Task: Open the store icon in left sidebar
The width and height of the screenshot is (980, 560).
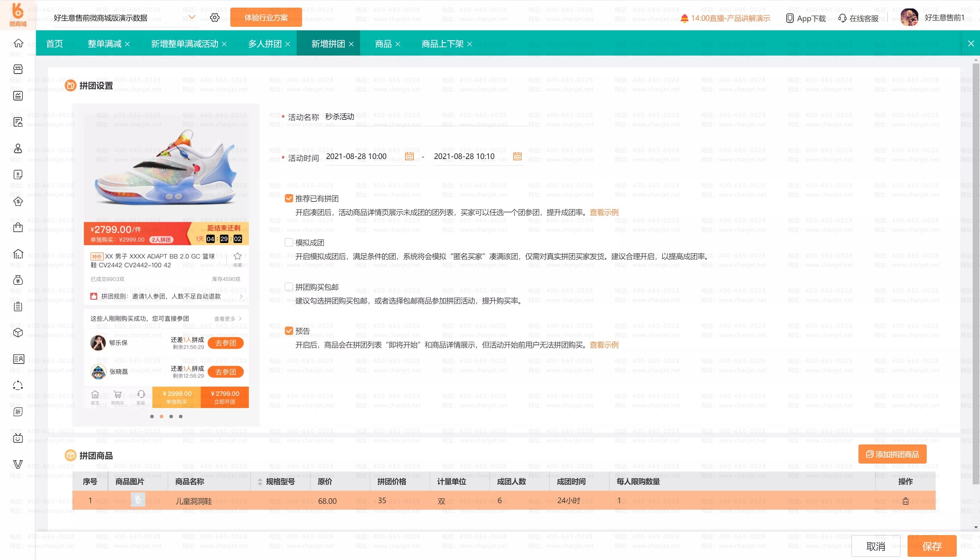Action: point(18,69)
